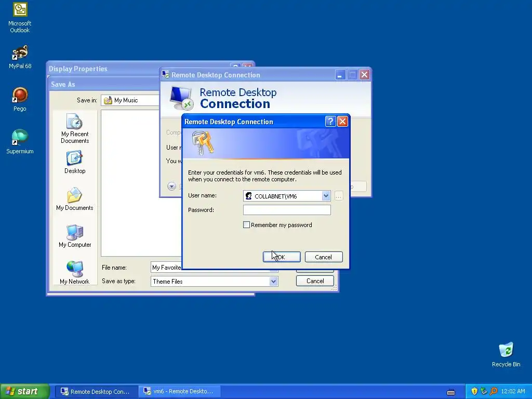Screen dimensions: 532x399
Task: Focus the Password input field
Action: (x=287, y=210)
